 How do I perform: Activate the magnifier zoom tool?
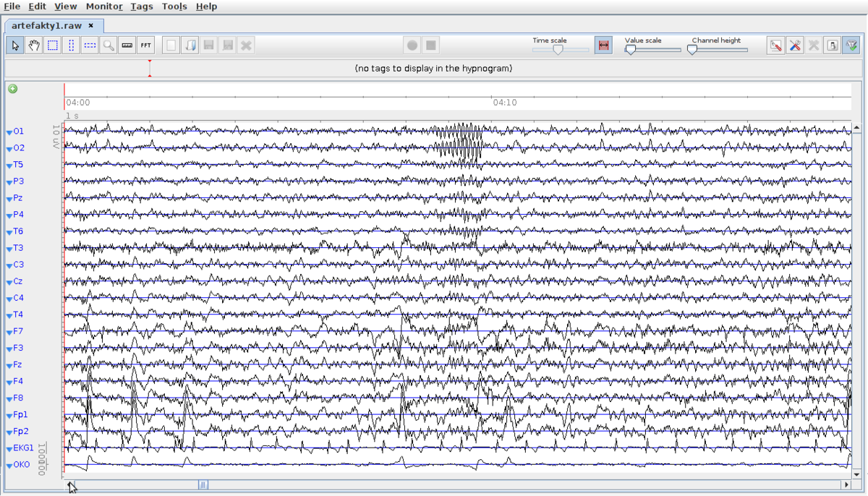click(108, 45)
